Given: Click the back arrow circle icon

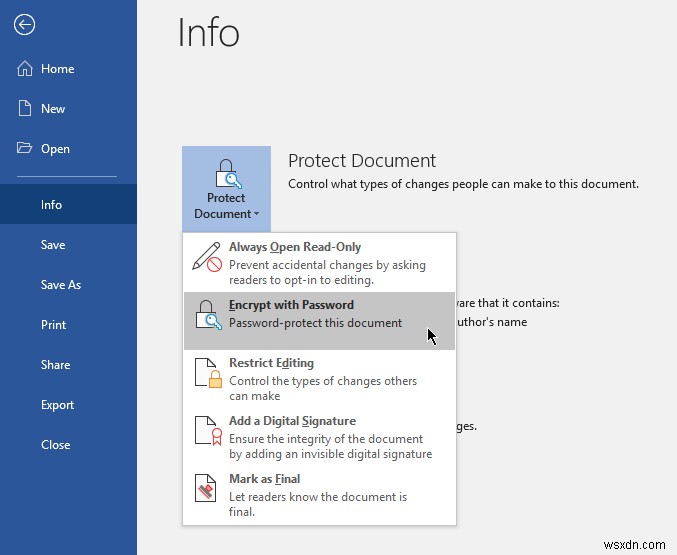Looking at the screenshot, I should (x=24, y=25).
